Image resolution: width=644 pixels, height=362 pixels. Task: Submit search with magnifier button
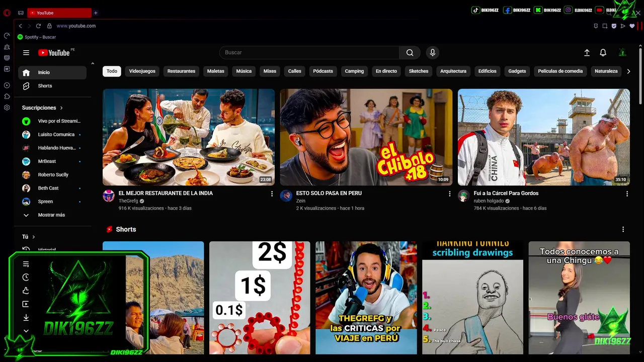coord(410,52)
